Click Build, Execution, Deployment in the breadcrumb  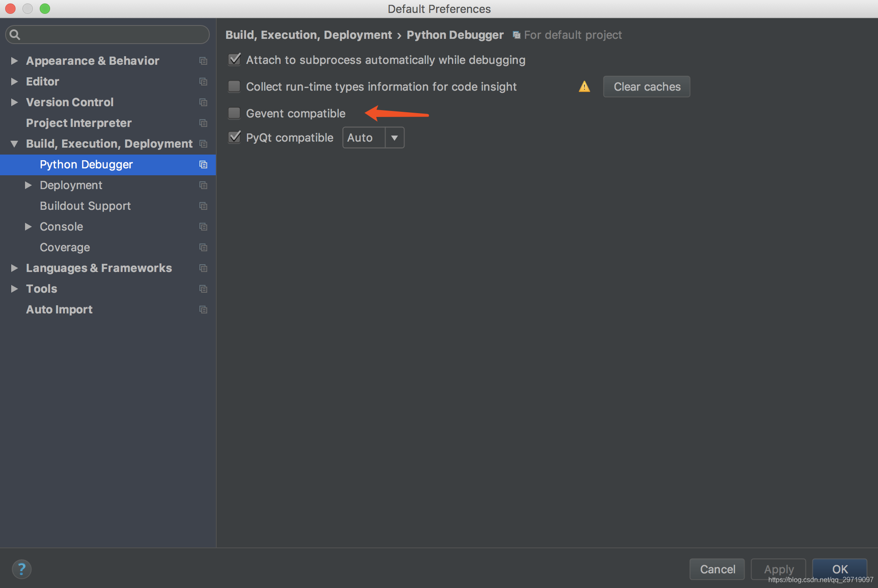click(x=308, y=35)
